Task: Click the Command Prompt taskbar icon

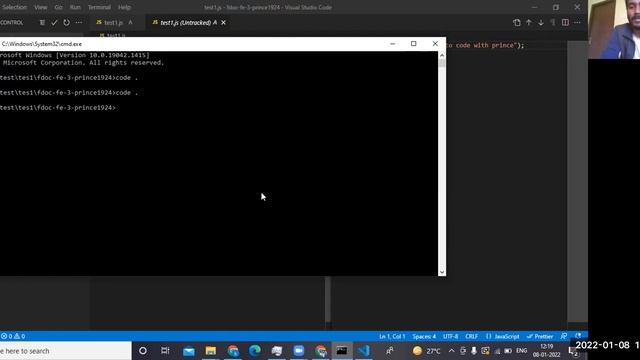Action: [342, 351]
